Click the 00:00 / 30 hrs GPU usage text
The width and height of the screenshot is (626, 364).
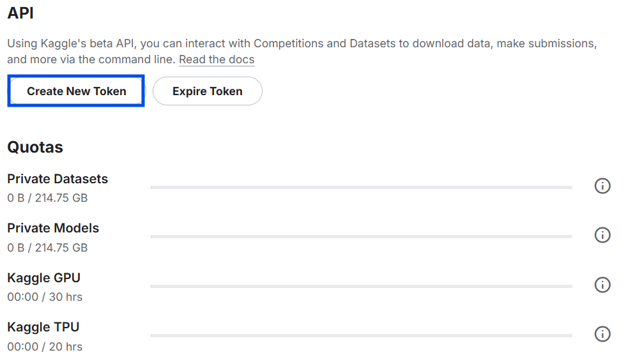(45, 297)
